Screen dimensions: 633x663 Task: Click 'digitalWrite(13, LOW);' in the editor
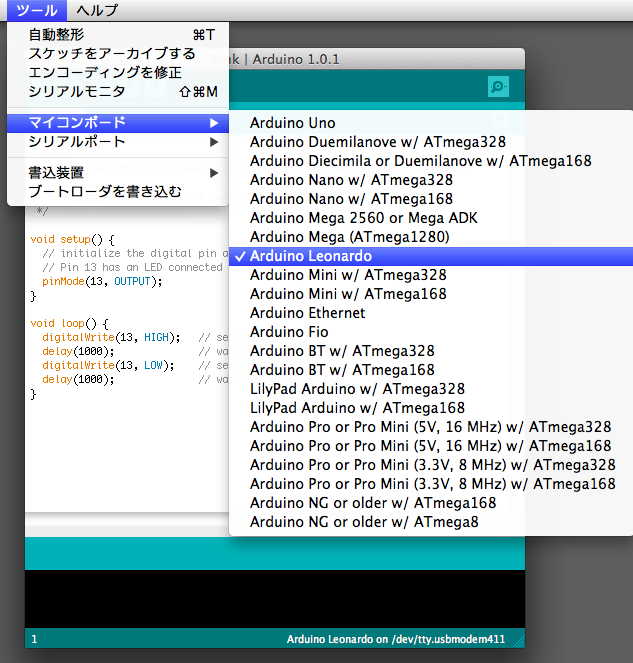pos(108,366)
